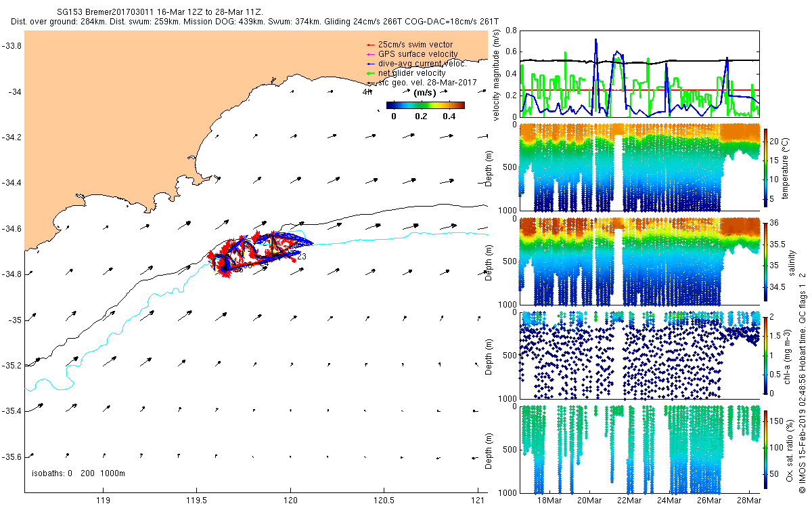Screen dimensions: 812x508
Task: Click the '18Mar' date tick on the time axis
Action: pos(550,501)
